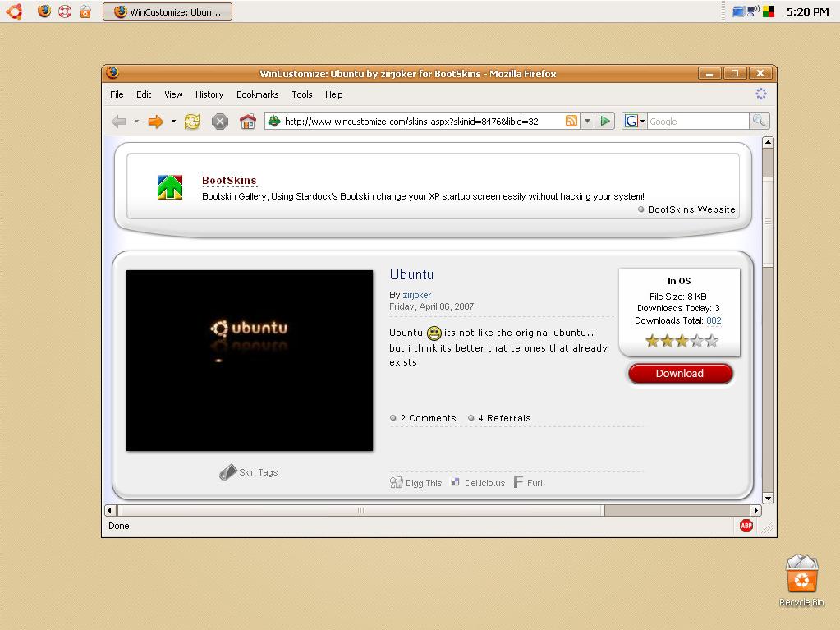This screenshot has width=840, height=630.
Task: Expand the Back history dropdown arrow
Action: (x=136, y=122)
